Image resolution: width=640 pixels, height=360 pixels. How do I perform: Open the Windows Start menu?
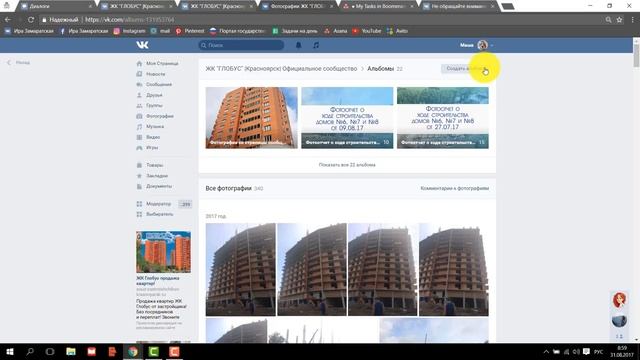[x=10, y=351]
